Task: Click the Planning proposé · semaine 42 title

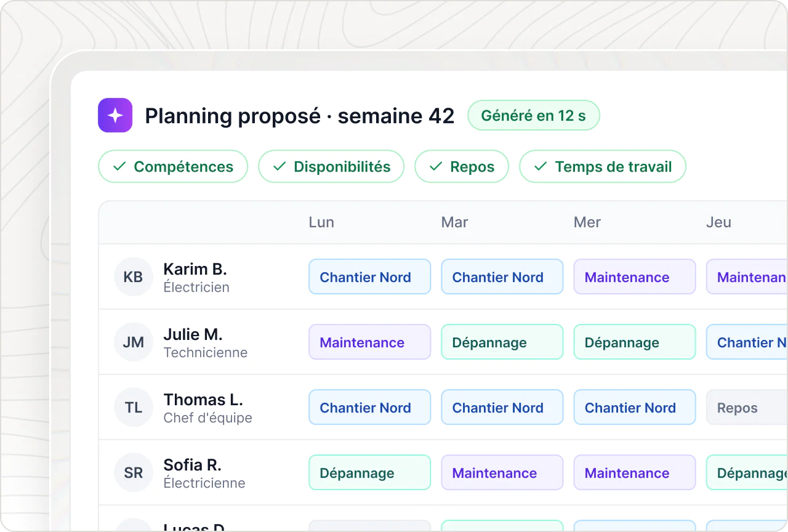Action: click(300, 116)
